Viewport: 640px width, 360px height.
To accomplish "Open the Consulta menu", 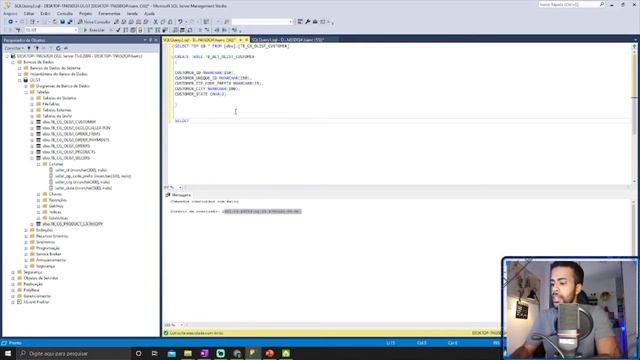I will coord(64,13).
